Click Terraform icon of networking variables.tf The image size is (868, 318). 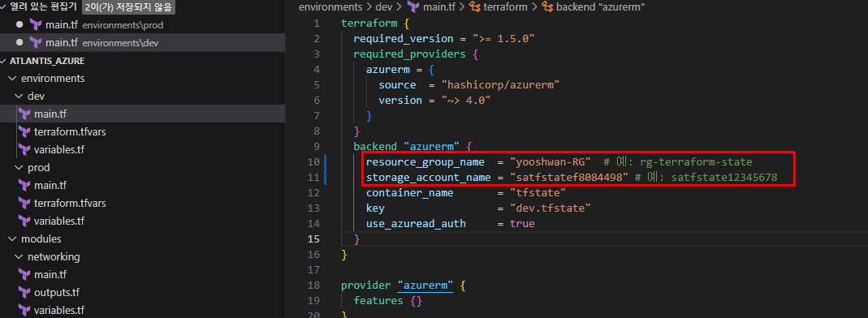point(24,310)
